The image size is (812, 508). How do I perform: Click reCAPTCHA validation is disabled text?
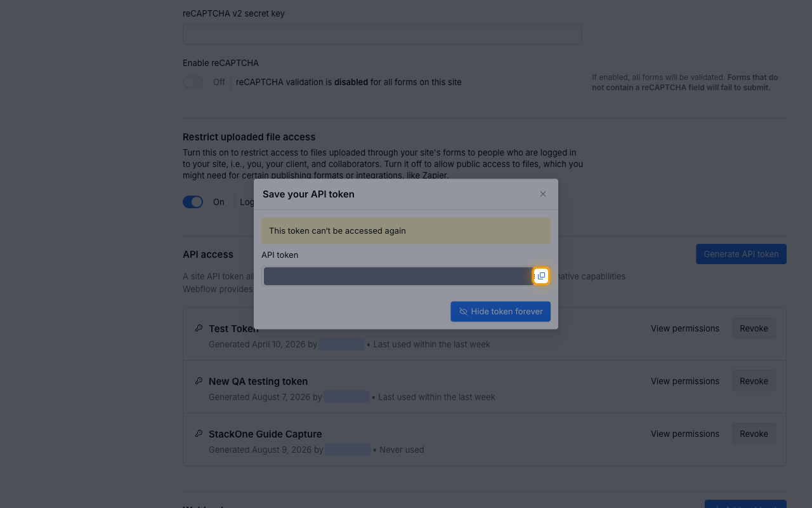[349, 82]
